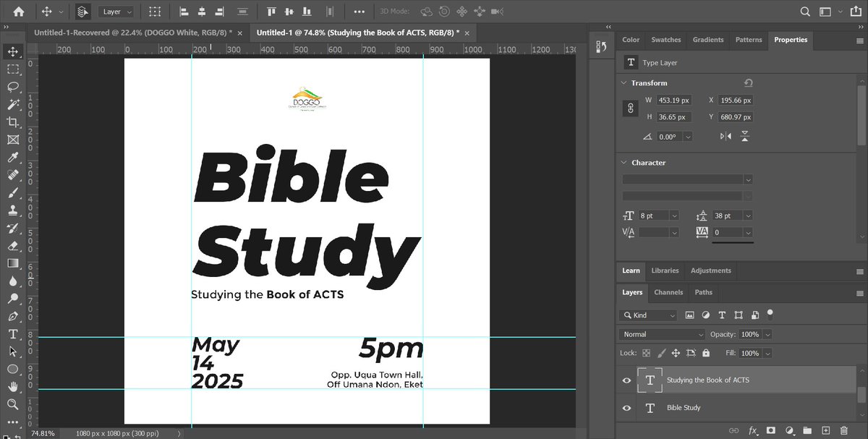Select the History Brush tool
This screenshot has height=439, width=868.
tap(13, 229)
